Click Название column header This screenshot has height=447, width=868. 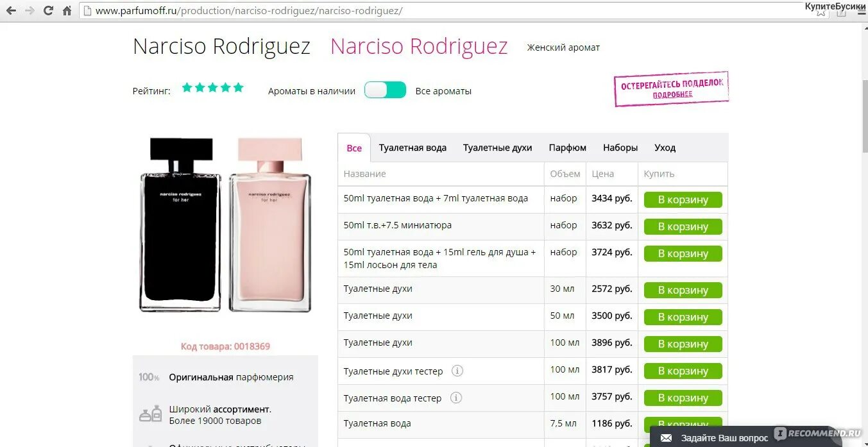[364, 174]
